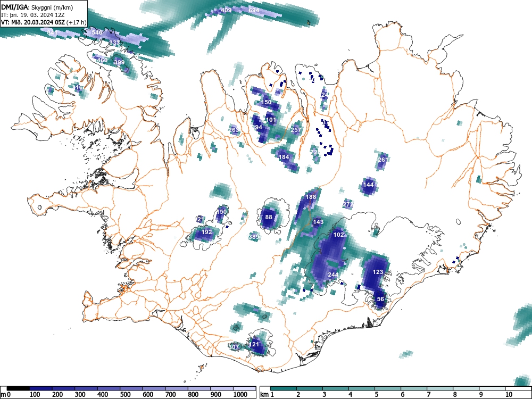This screenshot has width=532, height=399.
Task: Click the 144 visibility value
Action: click(369, 185)
